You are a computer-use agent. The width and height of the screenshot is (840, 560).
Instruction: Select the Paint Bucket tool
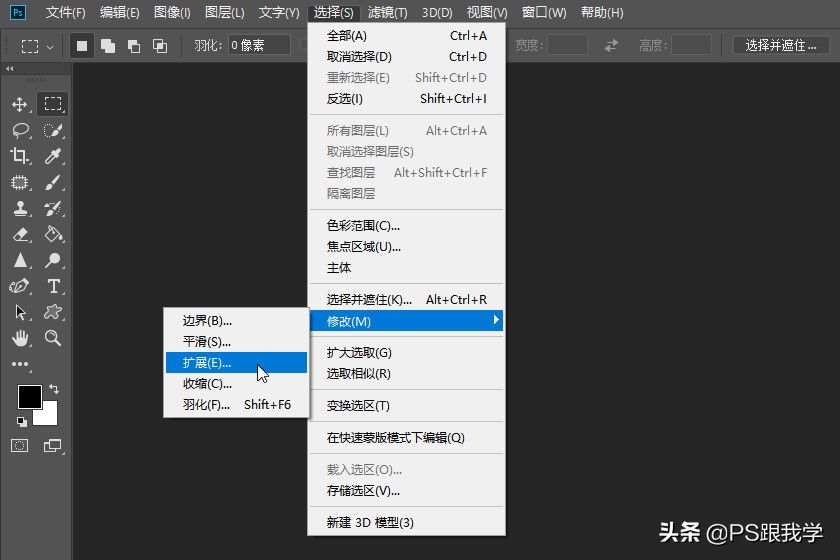tap(52, 234)
